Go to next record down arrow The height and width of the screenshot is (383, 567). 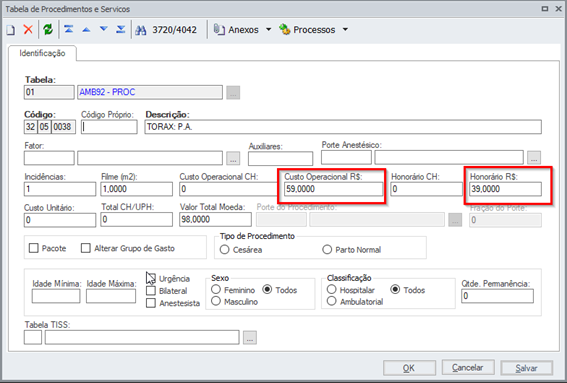(x=103, y=29)
